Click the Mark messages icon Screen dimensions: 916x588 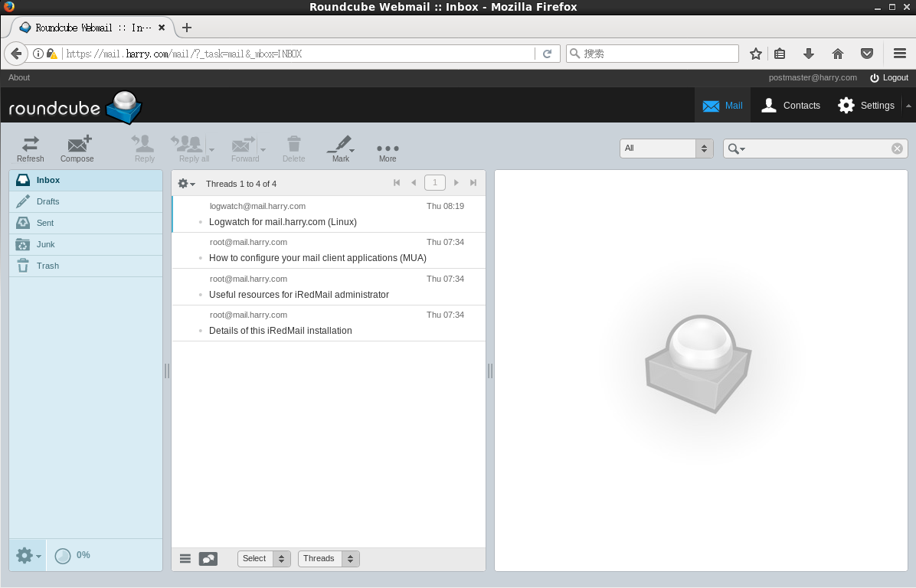click(341, 149)
